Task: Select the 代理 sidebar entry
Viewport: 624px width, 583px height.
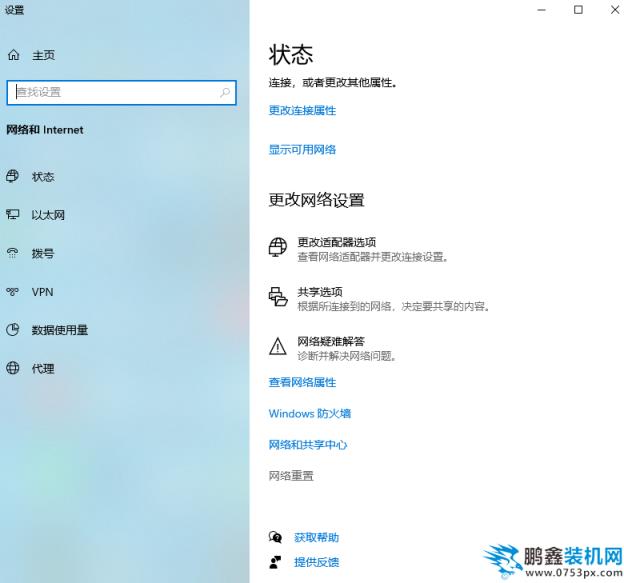Action: click(x=43, y=369)
